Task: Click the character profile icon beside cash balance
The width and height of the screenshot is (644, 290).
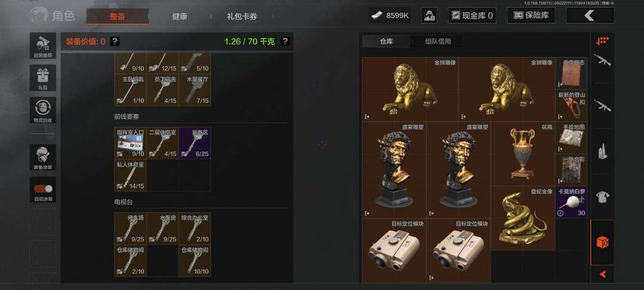Action: point(429,16)
